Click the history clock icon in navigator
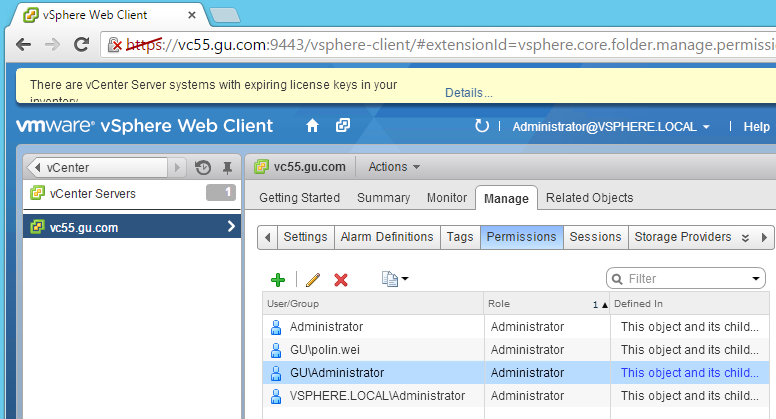 [x=203, y=167]
